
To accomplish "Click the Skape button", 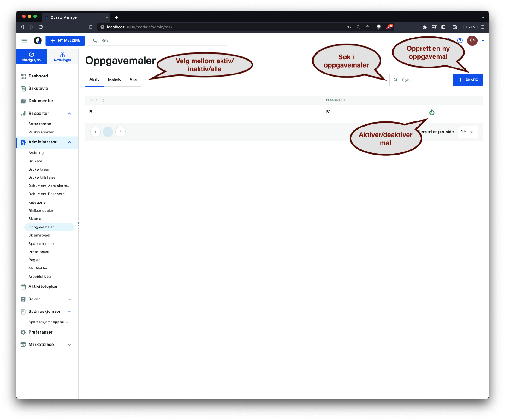I will pyautogui.click(x=467, y=80).
